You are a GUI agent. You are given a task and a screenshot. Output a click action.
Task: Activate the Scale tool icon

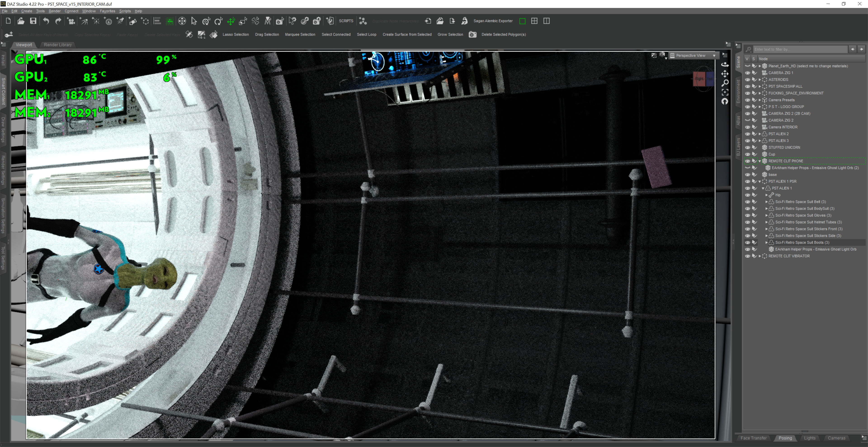pyautogui.click(x=243, y=21)
